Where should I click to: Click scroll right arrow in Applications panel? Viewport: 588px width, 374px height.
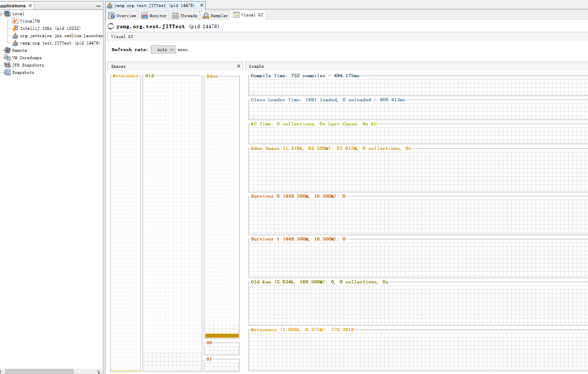(98, 372)
